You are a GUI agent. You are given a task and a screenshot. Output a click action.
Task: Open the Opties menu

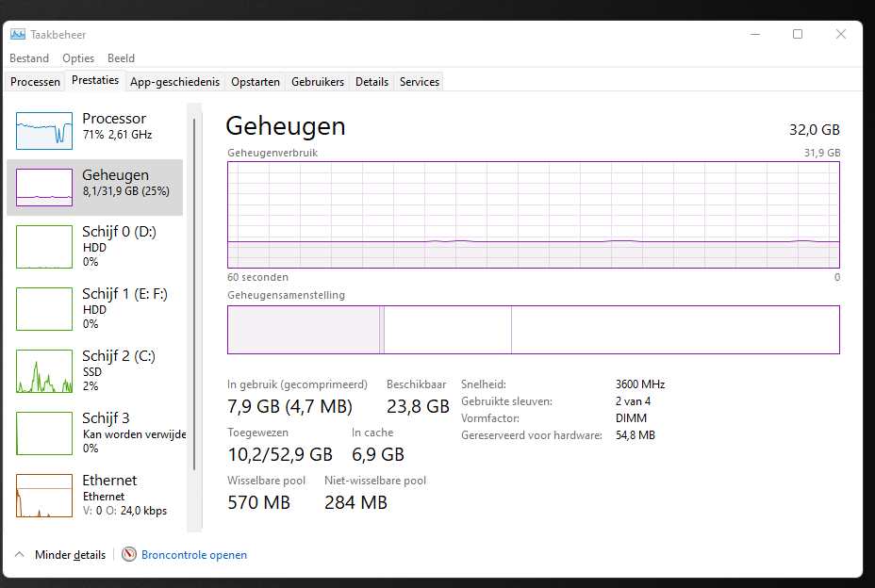(78, 58)
